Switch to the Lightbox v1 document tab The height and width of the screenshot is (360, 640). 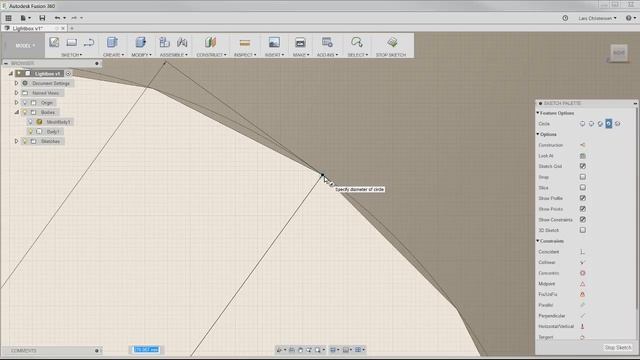pos(28,29)
